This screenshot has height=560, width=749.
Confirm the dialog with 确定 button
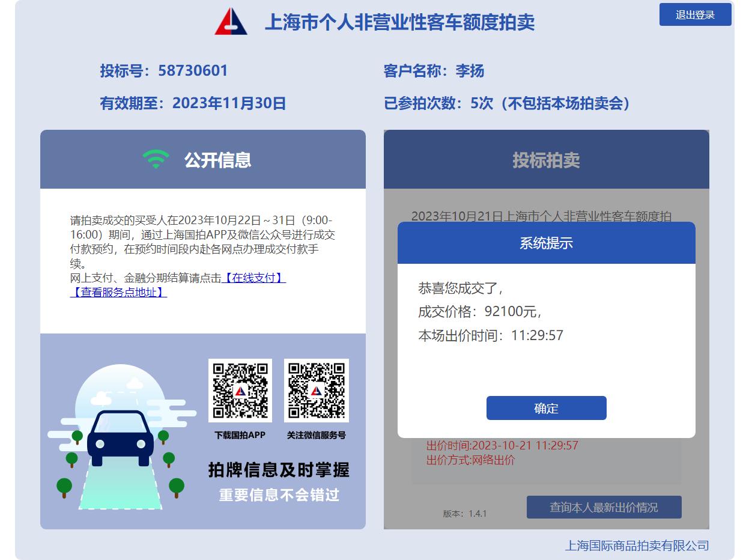tap(546, 408)
